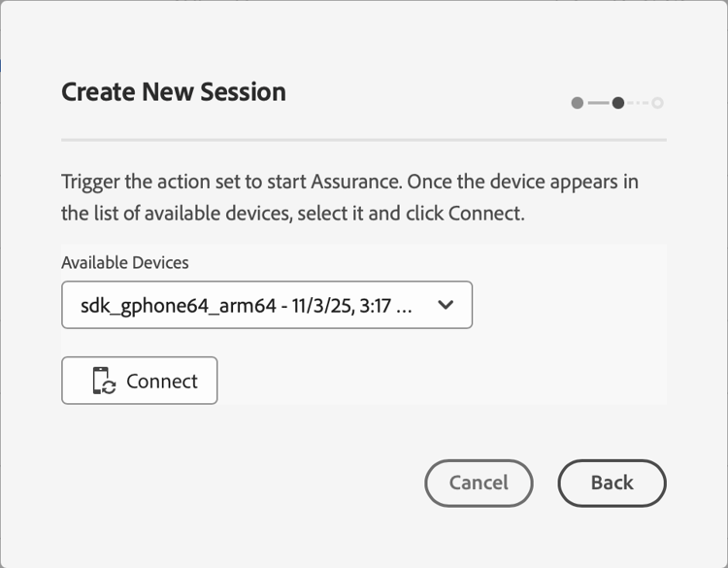728x568 pixels.
Task: Click the divider line under the heading
Action: [363, 141]
